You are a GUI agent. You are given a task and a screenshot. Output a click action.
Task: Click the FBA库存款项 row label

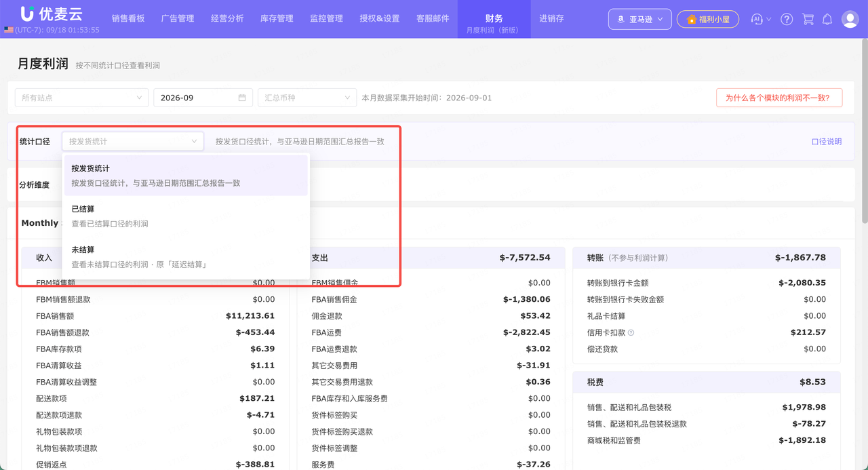click(59, 349)
